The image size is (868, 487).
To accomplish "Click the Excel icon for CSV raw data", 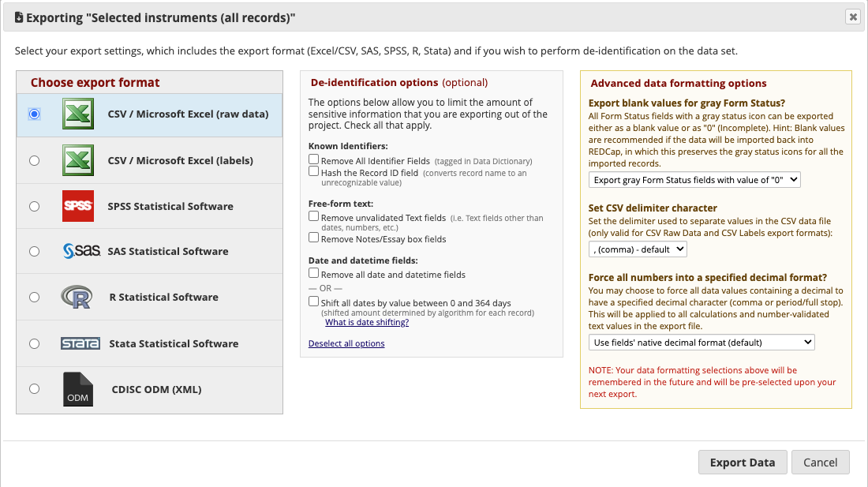I will coord(78,114).
